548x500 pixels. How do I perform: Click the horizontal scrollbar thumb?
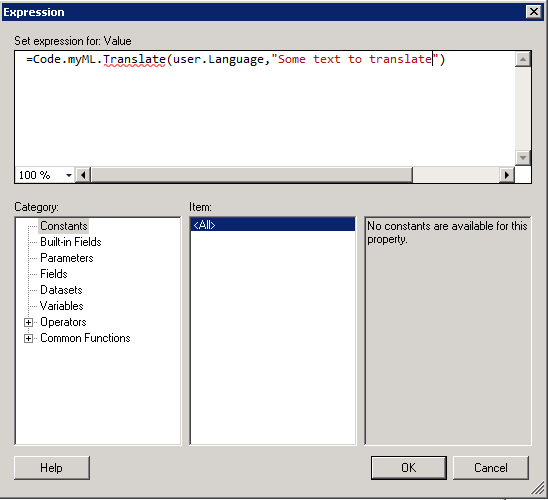point(252,175)
